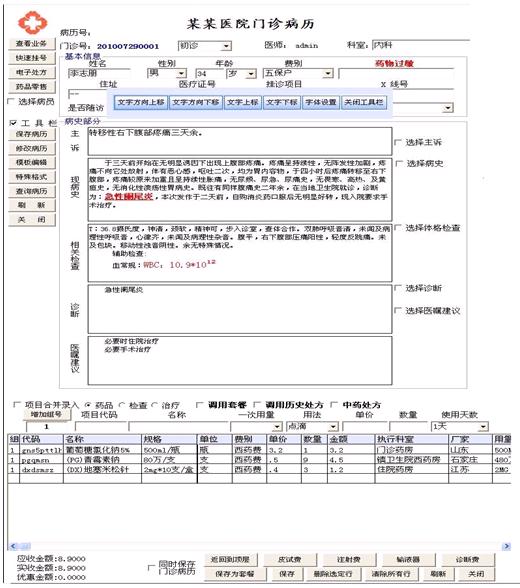The width and height of the screenshot is (520, 588).
Task: Click the 快速挂号 sidebar button
Action: [31, 58]
